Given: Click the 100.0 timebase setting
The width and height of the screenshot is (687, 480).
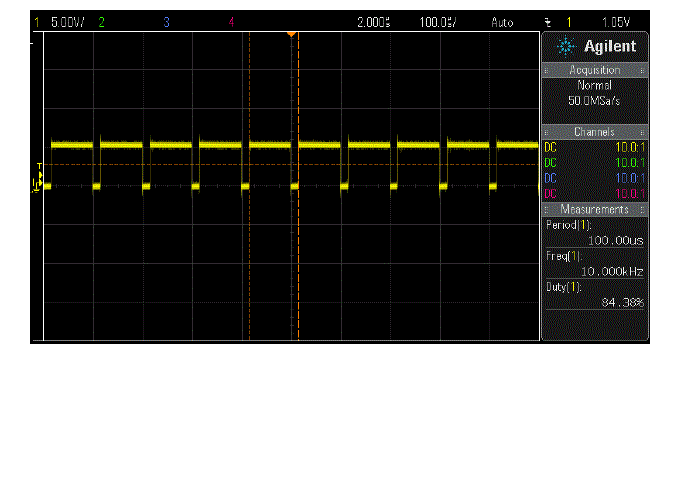Looking at the screenshot, I should (x=433, y=21).
